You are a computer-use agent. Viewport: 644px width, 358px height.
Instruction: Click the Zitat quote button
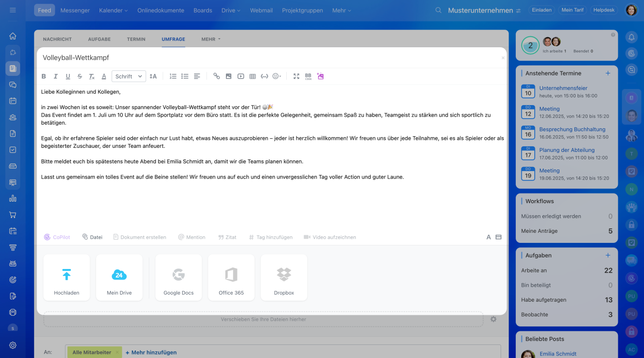pos(227,237)
